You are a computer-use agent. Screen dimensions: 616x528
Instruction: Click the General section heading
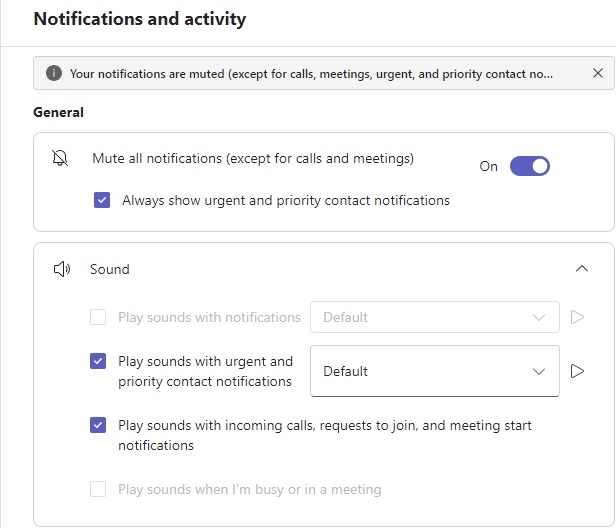click(x=59, y=112)
